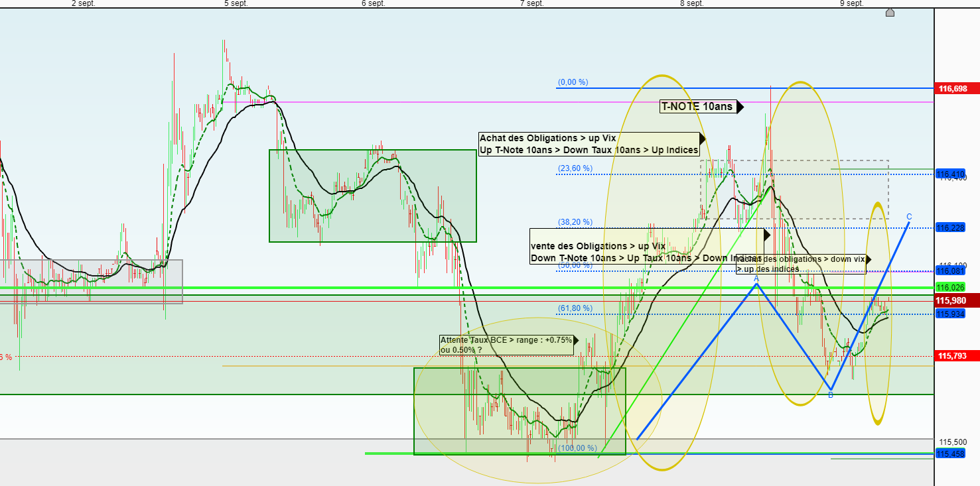Select the "T-NOTE 10ans" annotation label

[x=699, y=107]
